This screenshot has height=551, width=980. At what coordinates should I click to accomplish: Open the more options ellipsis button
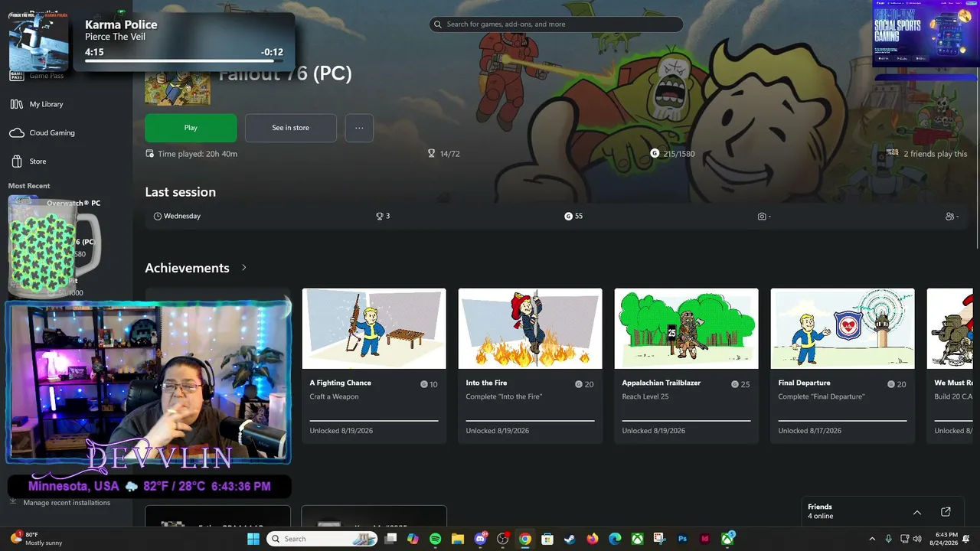pyautogui.click(x=359, y=128)
